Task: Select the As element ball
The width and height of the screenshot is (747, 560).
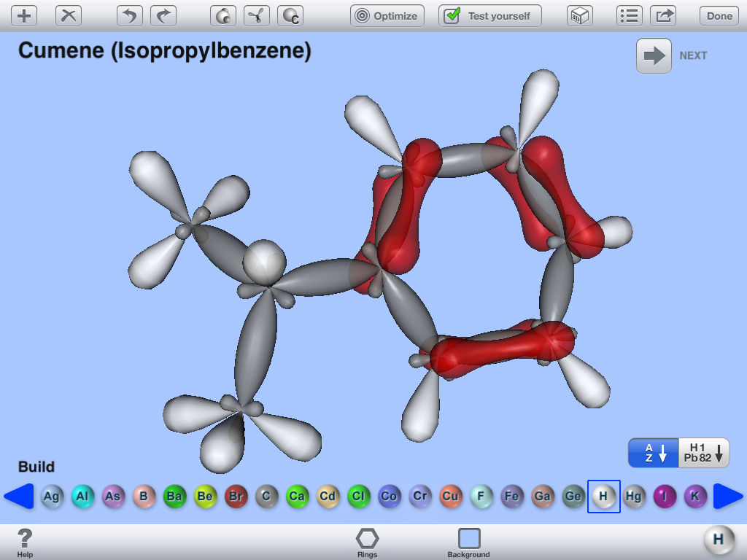Action: pyautogui.click(x=113, y=496)
